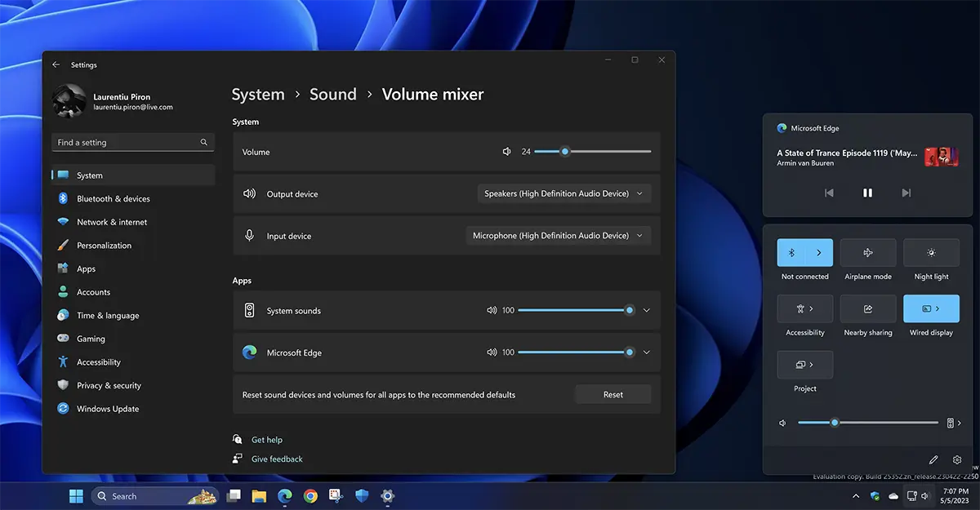Mute system volume via speaker icon
The width and height of the screenshot is (980, 510).
tap(506, 152)
